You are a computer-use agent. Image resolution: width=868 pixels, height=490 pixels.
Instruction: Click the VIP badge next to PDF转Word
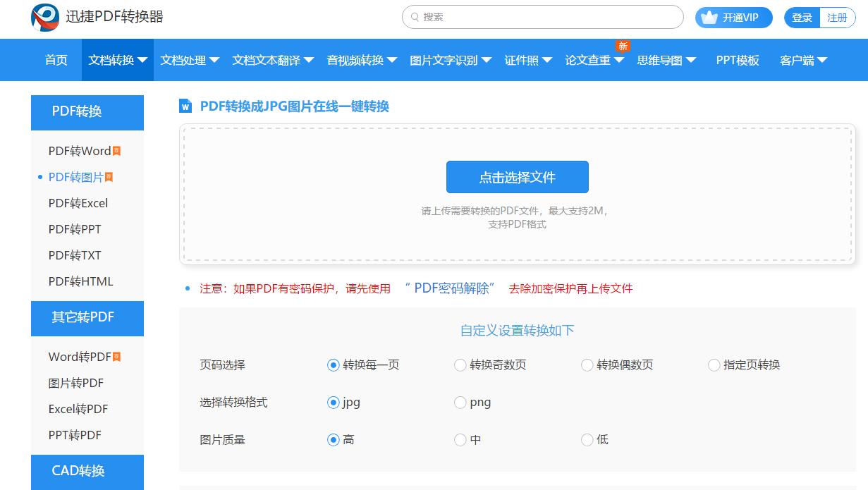[118, 151]
